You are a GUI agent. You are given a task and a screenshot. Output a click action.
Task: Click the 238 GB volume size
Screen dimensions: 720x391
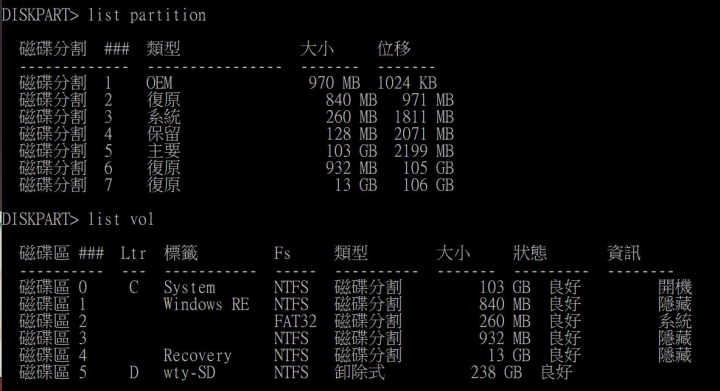coord(496,372)
